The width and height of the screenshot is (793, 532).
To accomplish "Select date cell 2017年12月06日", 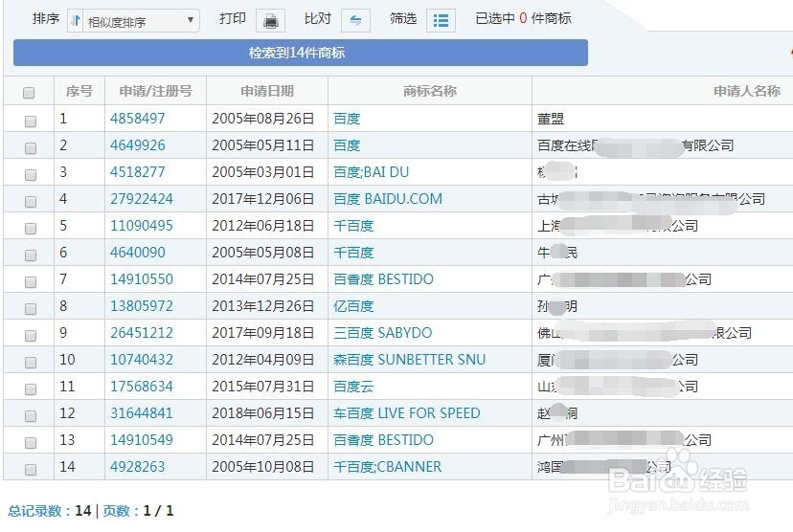I will [263, 199].
